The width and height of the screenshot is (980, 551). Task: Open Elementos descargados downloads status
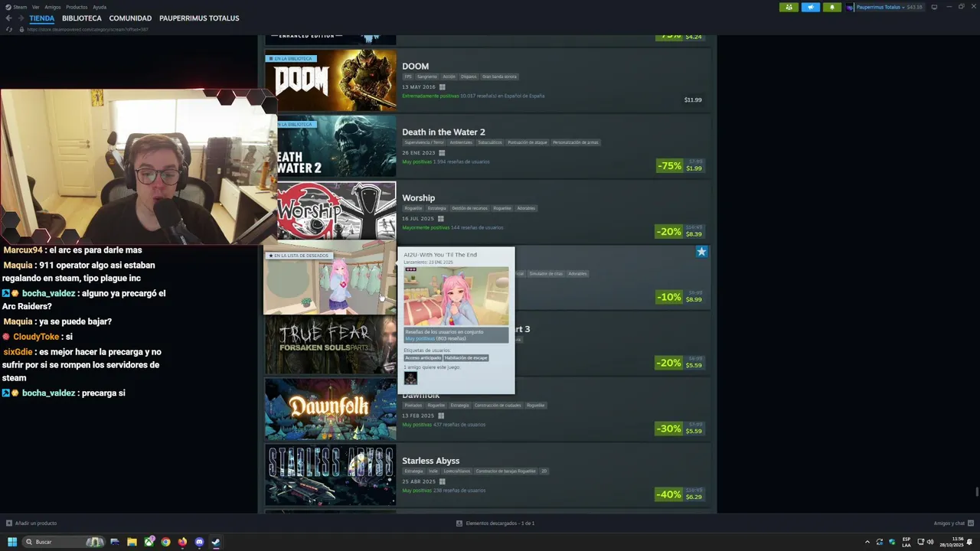coord(500,523)
